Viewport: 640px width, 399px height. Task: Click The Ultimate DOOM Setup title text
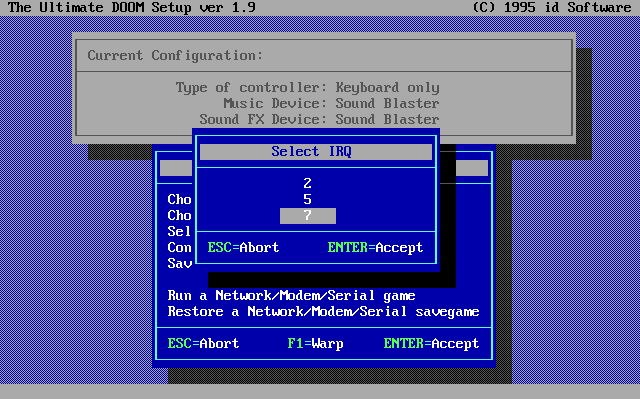click(131, 7)
